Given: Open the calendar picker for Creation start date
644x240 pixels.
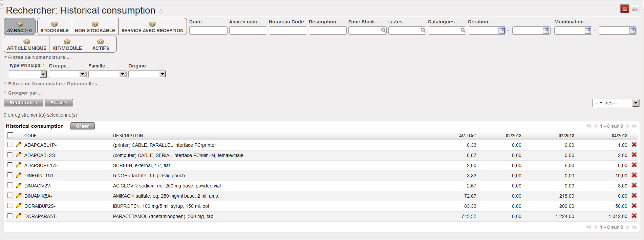Looking at the screenshot, I should pyautogui.click(x=501, y=31).
